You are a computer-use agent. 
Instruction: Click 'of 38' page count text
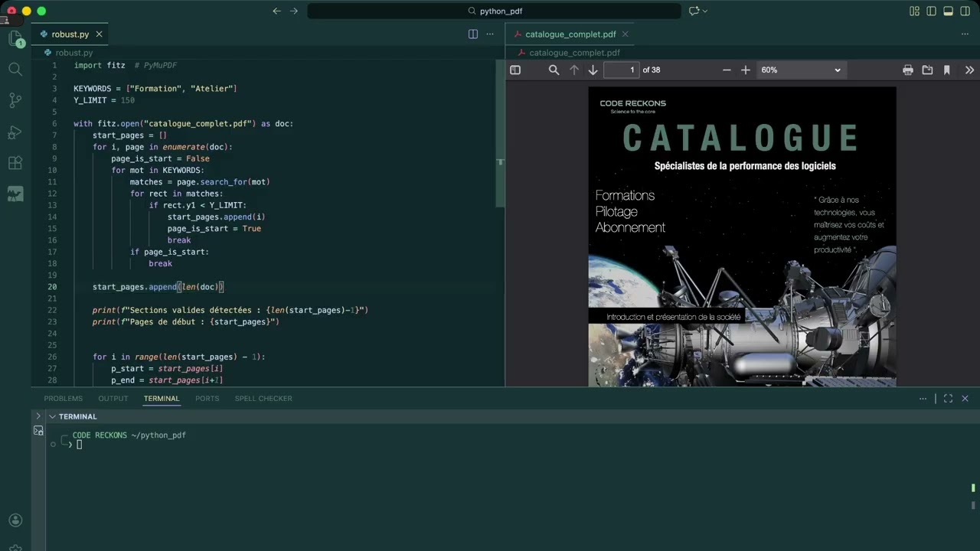pyautogui.click(x=652, y=70)
